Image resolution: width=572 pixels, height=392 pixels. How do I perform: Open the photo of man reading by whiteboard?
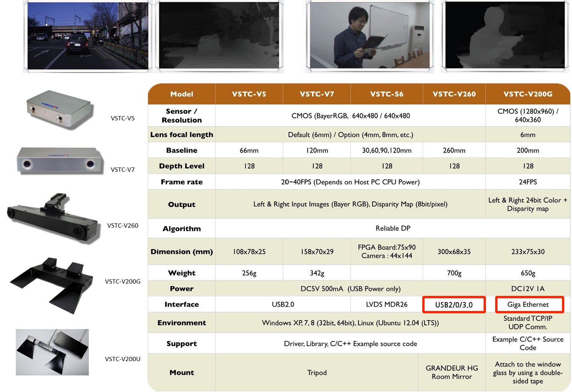click(x=370, y=36)
